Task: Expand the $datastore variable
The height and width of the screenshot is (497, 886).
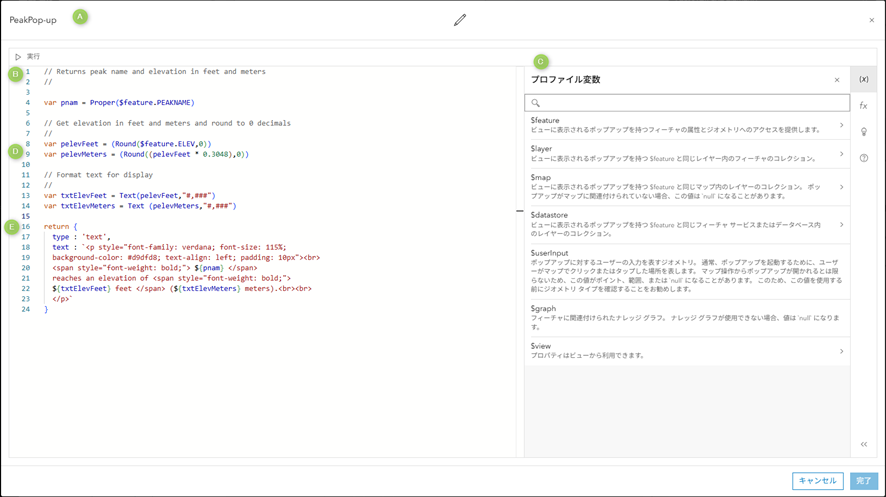Action: pos(841,224)
